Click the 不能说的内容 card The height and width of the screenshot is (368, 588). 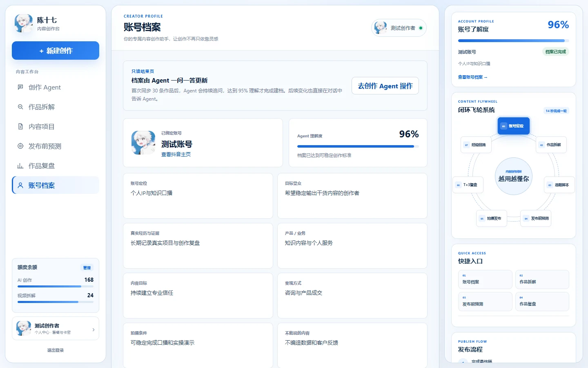pyautogui.click(x=352, y=346)
